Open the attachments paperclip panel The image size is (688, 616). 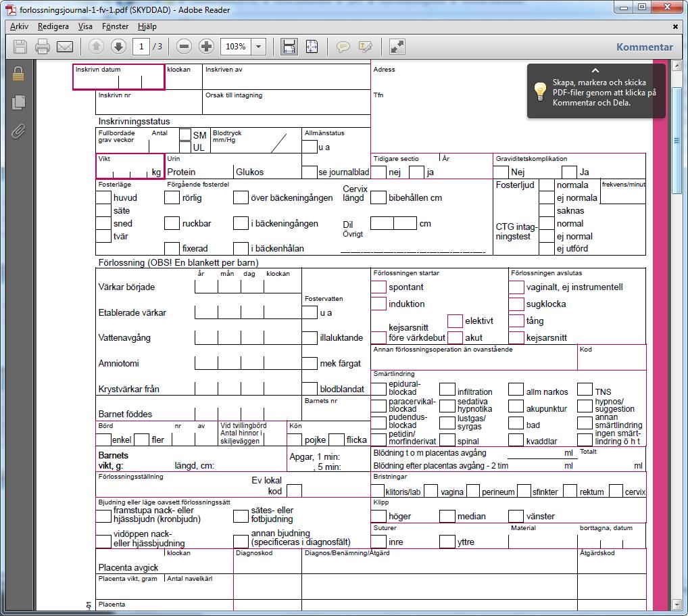tap(18, 131)
